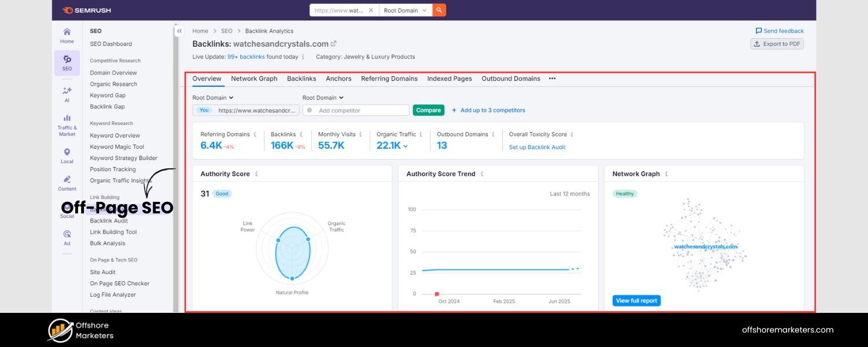Open the Home sidebar icon
The image size is (868, 347).
[x=67, y=35]
